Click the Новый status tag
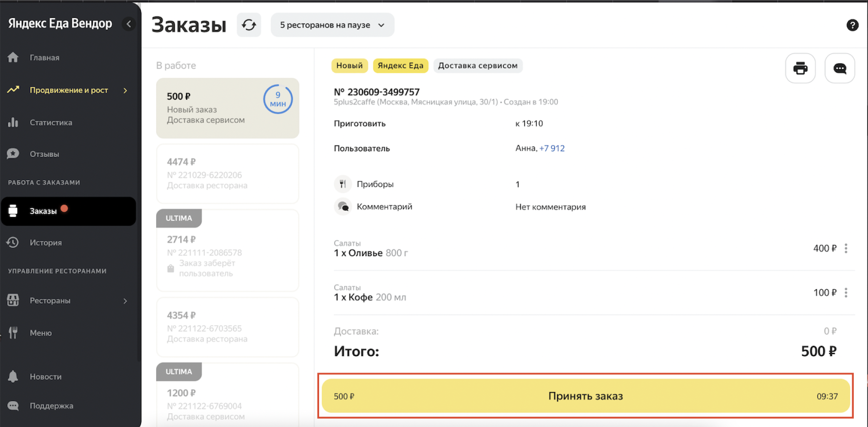The image size is (868, 427). pyautogui.click(x=350, y=65)
